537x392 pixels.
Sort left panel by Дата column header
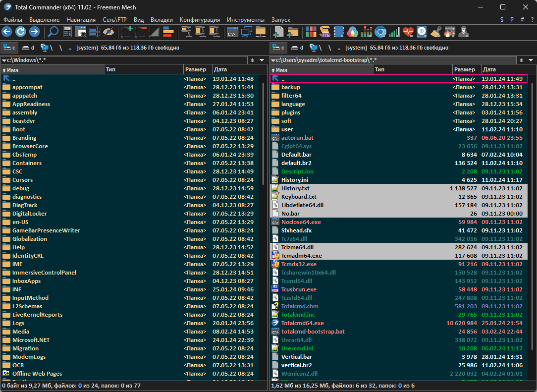pyautogui.click(x=220, y=70)
